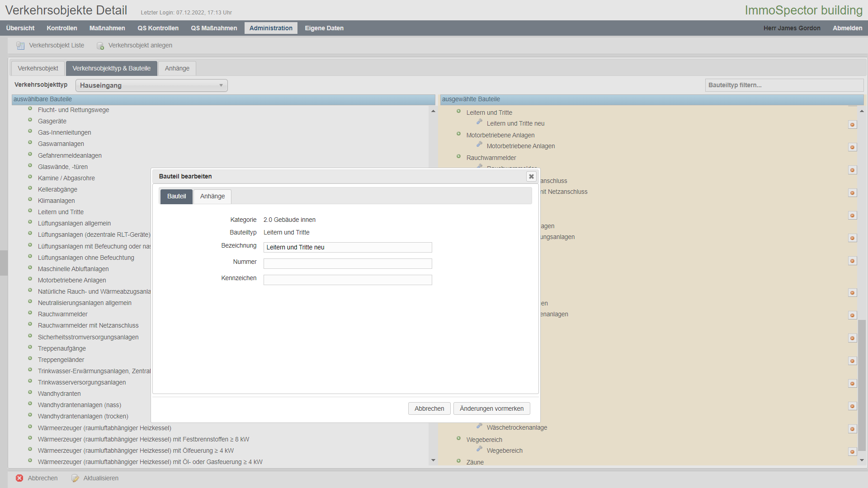Click the Änderungen vormerken button
Image resolution: width=868 pixels, height=488 pixels.
[x=491, y=408]
